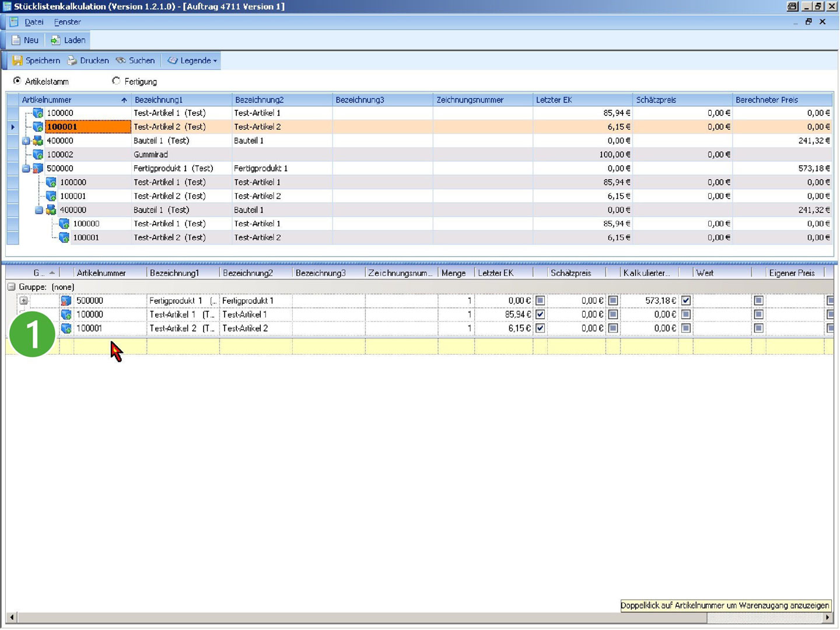
Task: Toggle Wert checkbox in lower 100000 row
Action: coord(758,314)
